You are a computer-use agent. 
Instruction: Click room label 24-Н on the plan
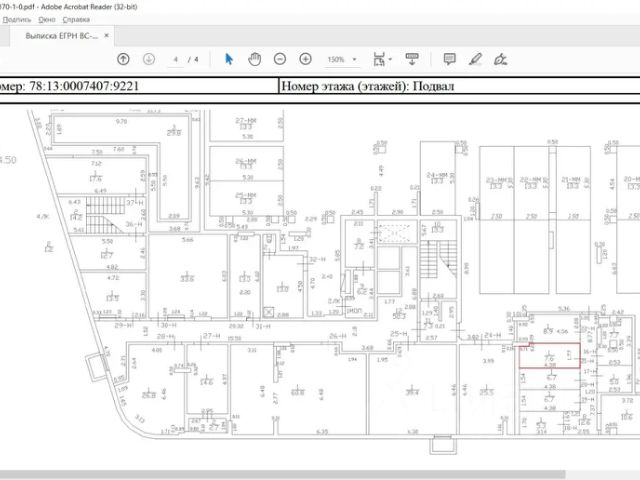493,335
